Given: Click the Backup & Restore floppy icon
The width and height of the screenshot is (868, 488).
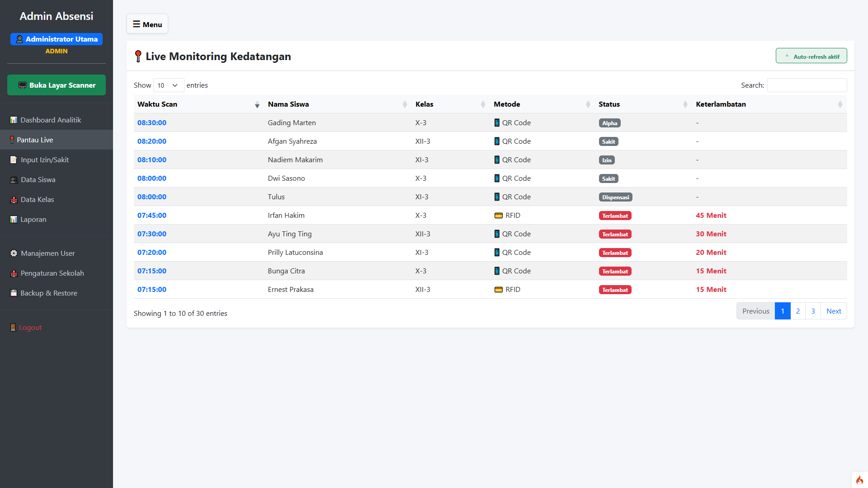Looking at the screenshot, I should 14,293.
